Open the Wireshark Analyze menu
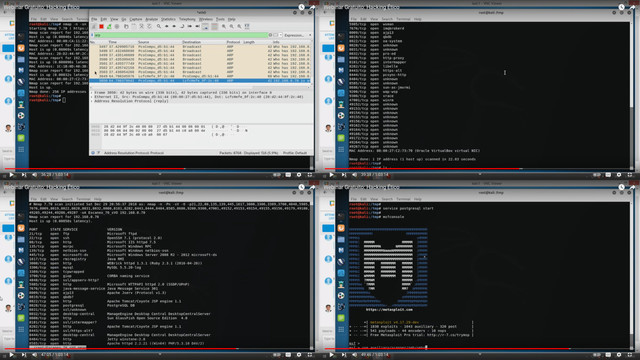The image size is (640, 360). click(151, 19)
